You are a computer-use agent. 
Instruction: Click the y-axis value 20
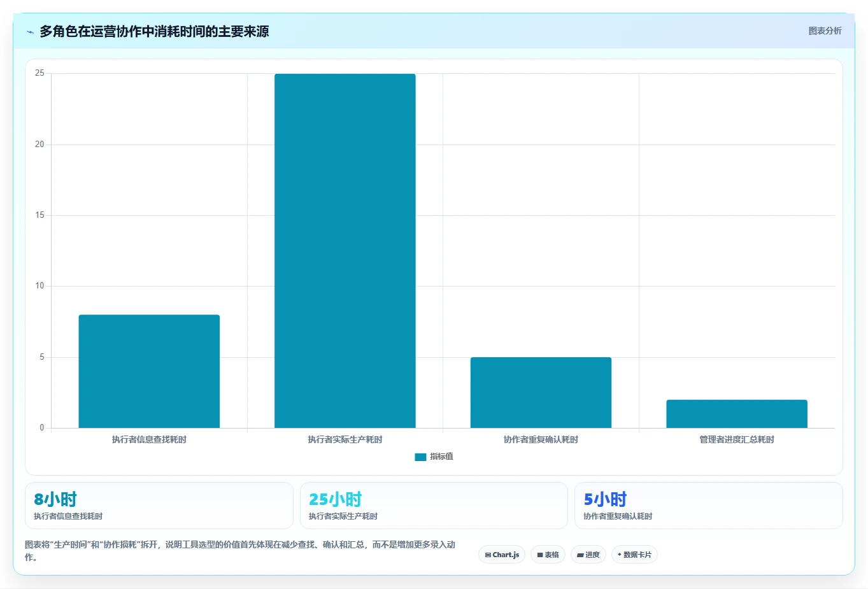coord(39,145)
